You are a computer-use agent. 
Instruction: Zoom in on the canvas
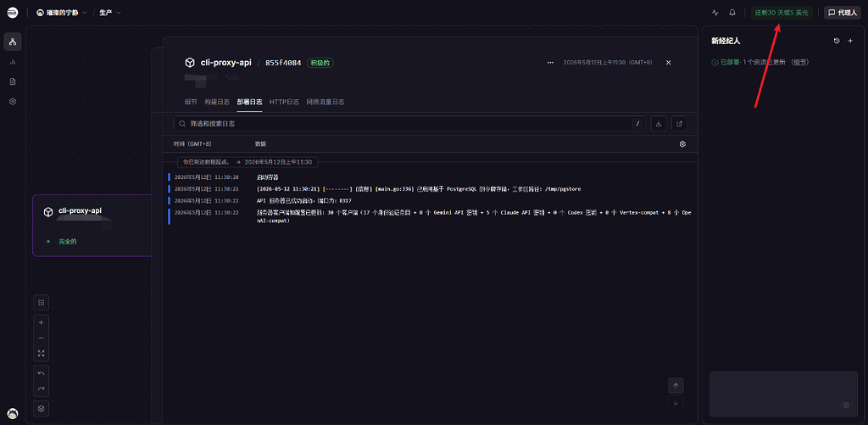(41, 322)
